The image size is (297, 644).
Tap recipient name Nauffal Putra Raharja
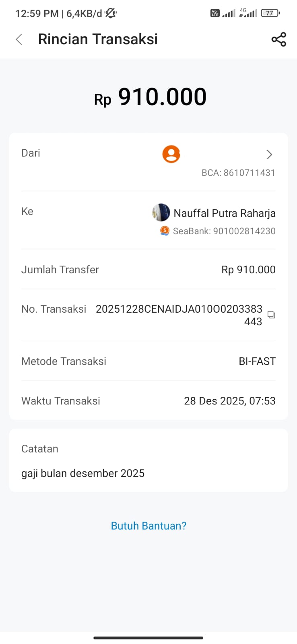(x=224, y=213)
